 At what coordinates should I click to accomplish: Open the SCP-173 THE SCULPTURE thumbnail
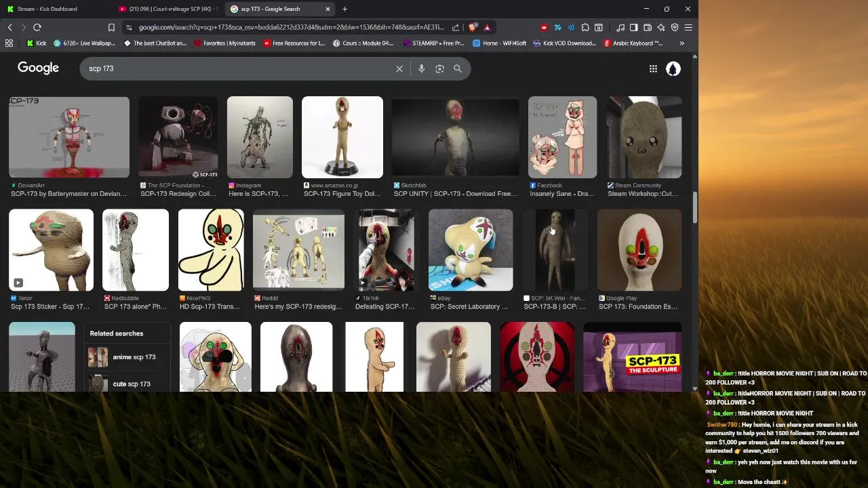pyautogui.click(x=632, y=357)
